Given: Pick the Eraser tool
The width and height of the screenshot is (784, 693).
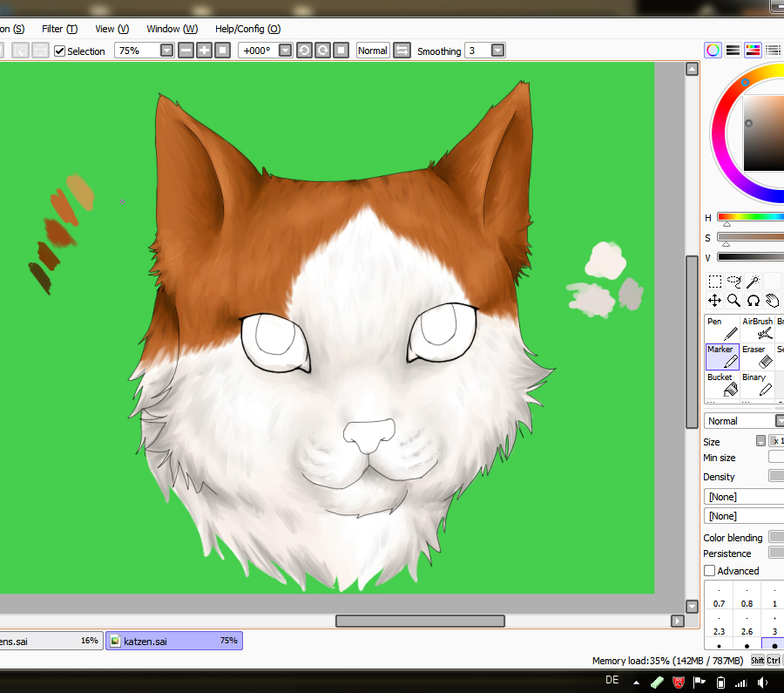Looking at the screenshot, I should coord(756,357).
